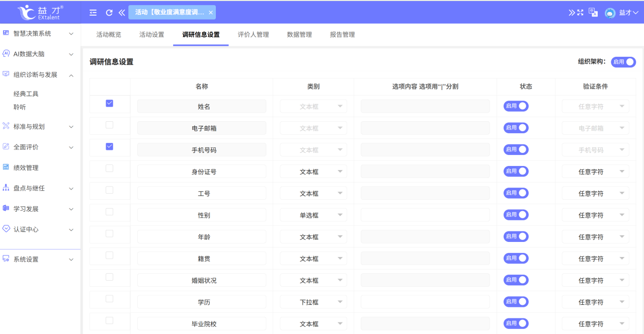Viewport: 644px width, 334px height.
Task: Click the 学习发展 sidebar icon
Action: click(6, 208)
